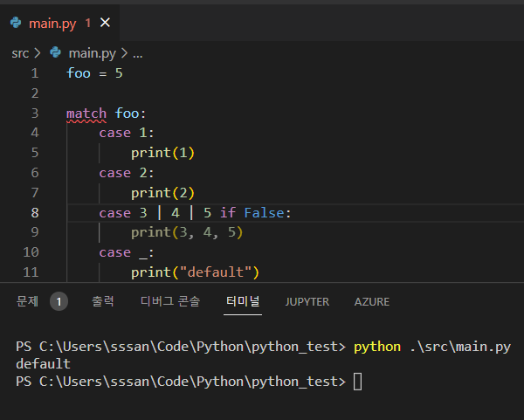Click line number 1 in the gutter
This screenshot has width=524, height=420.
click(x=34, y=73)
